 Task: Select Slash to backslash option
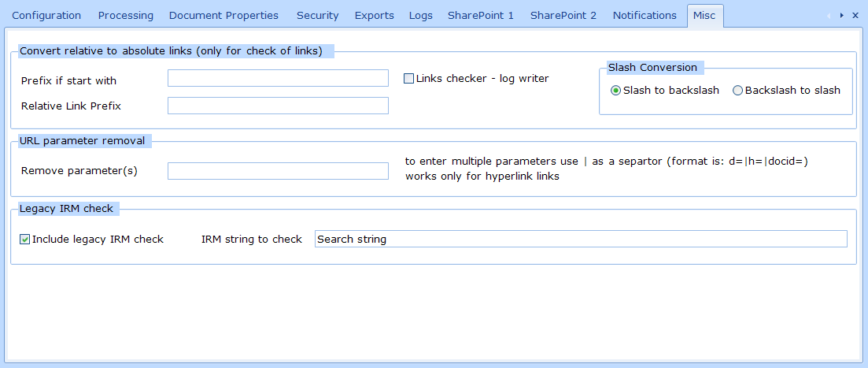coord(616,91)
